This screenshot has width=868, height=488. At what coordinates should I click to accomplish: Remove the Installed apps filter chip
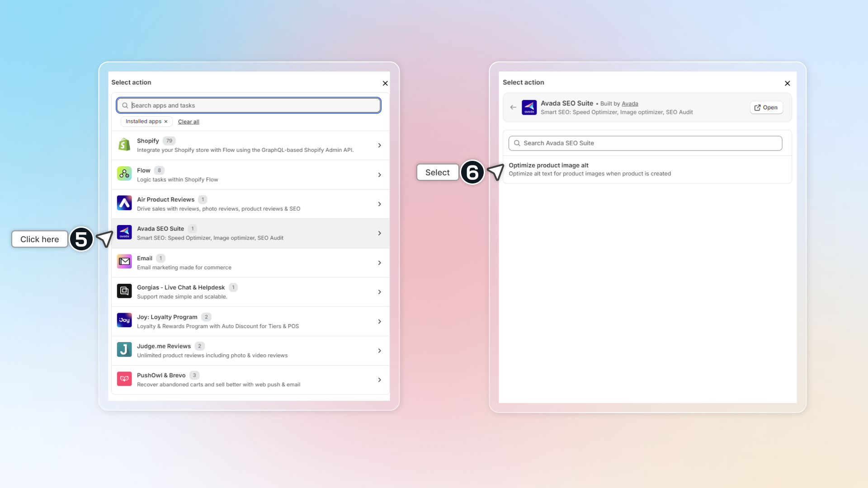point(166,122)
